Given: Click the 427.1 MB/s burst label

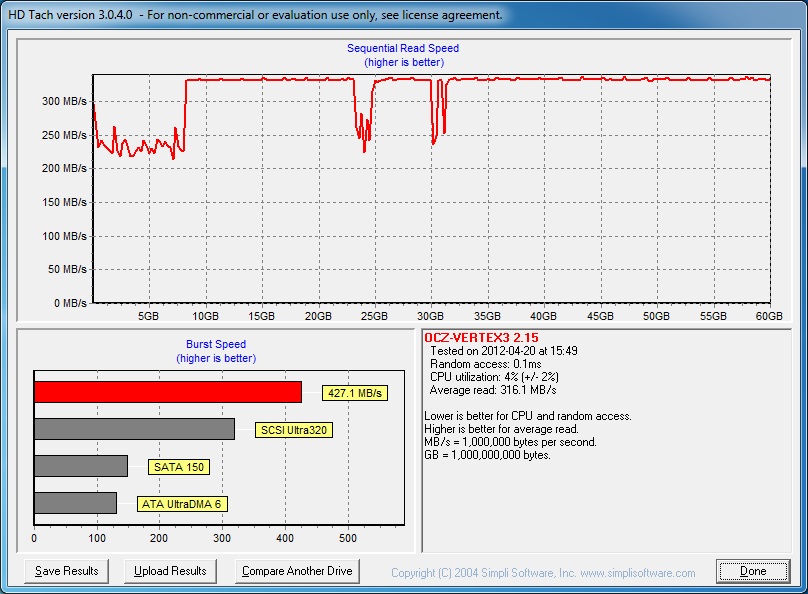Looking at the screenshot, I should [x=355, y=393].
